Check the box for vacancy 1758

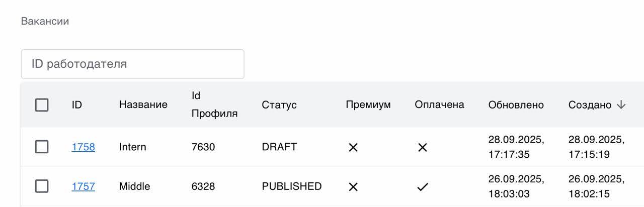point(42,147)
